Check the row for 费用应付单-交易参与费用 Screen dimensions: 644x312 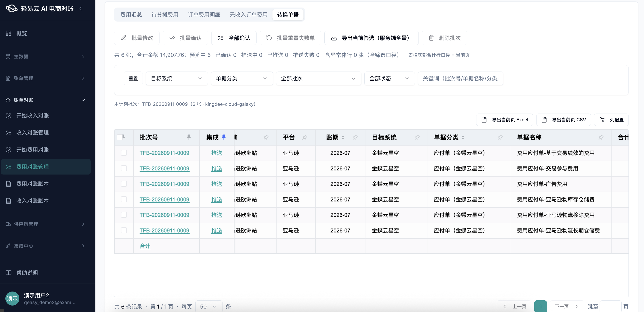point(124,168)
